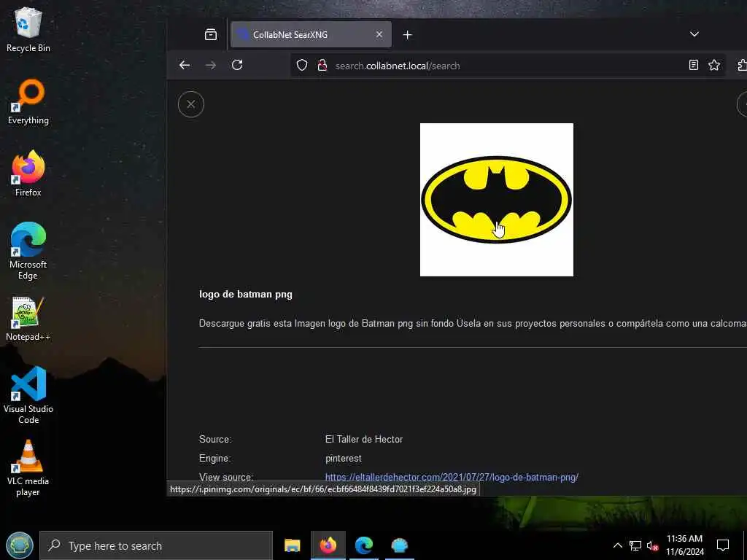Image resolution: width=747 pixels, height=560 pixels.
Task: Open the blue shell app in taskbar
Action: (399, 545)
